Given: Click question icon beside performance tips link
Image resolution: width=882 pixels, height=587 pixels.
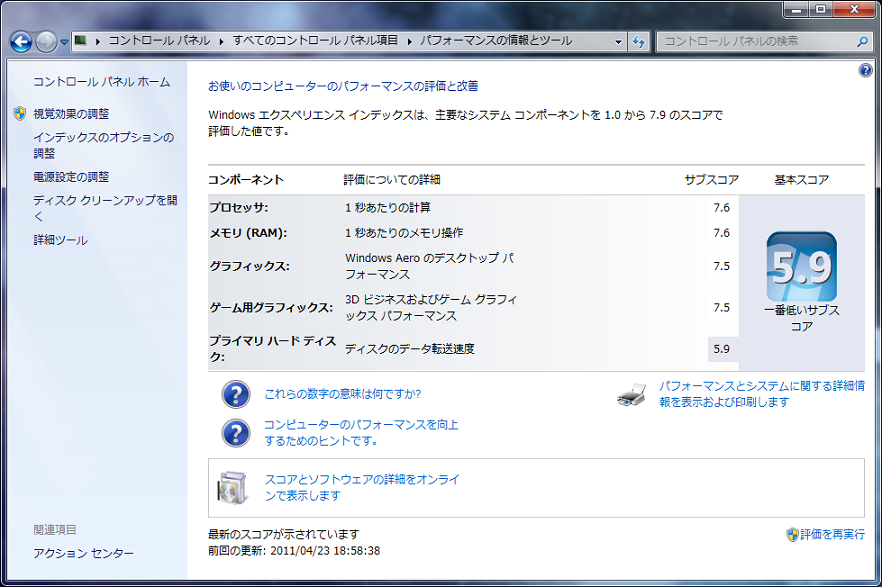Looking at the screenshot, I should coord(236,433).
